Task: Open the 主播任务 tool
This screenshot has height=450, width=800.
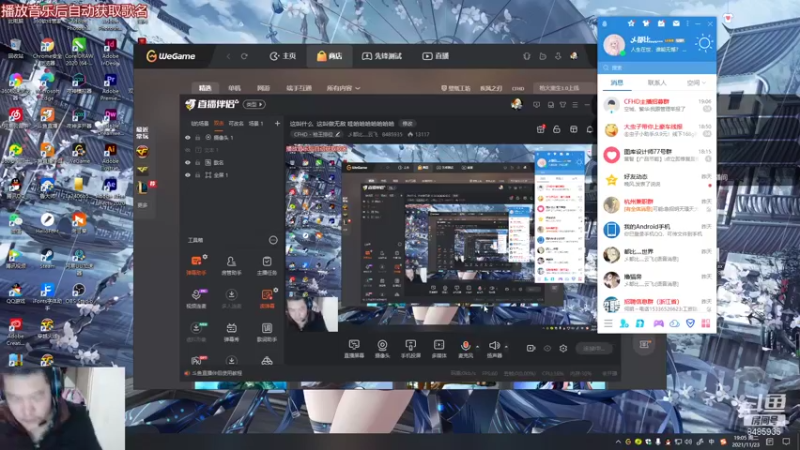Action: coord(266,265)
